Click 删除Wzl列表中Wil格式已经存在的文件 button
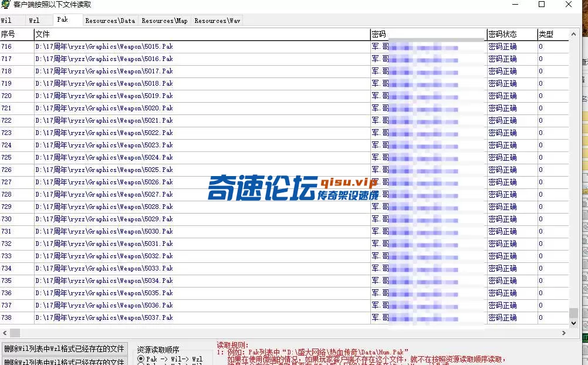Screen dimensions: 588x365 [x=64, y=361]
